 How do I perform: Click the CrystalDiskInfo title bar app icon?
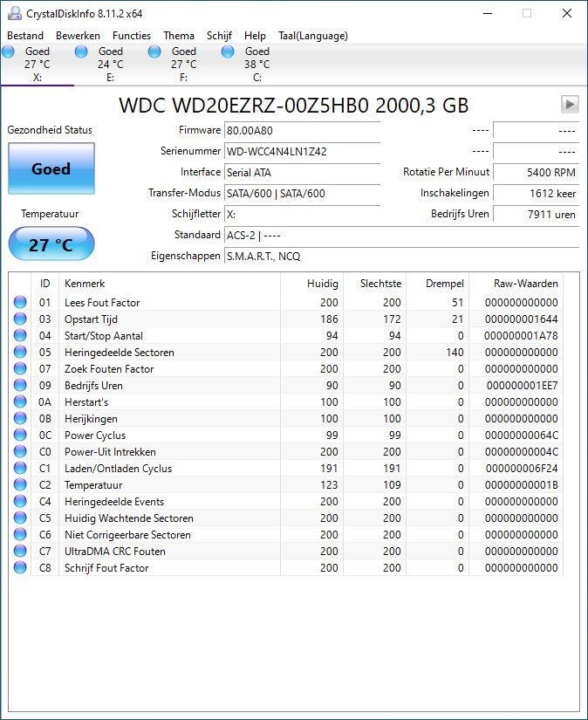tap(14, 13)
